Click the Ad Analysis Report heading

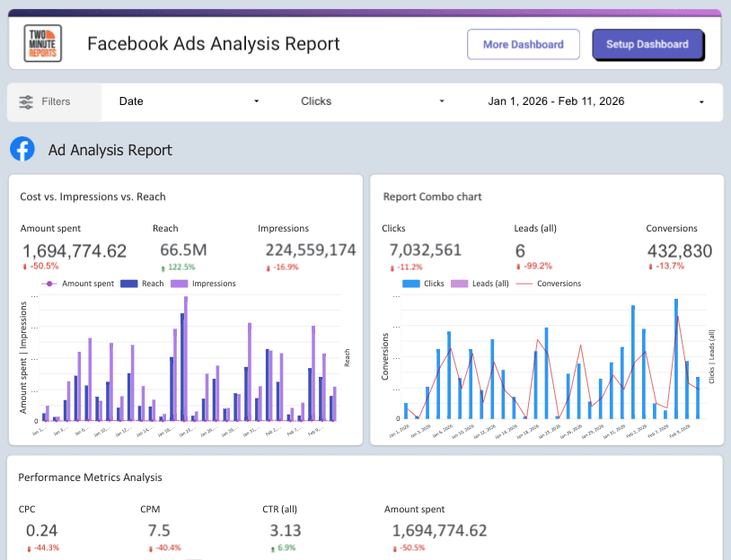[x=110, y=149]
